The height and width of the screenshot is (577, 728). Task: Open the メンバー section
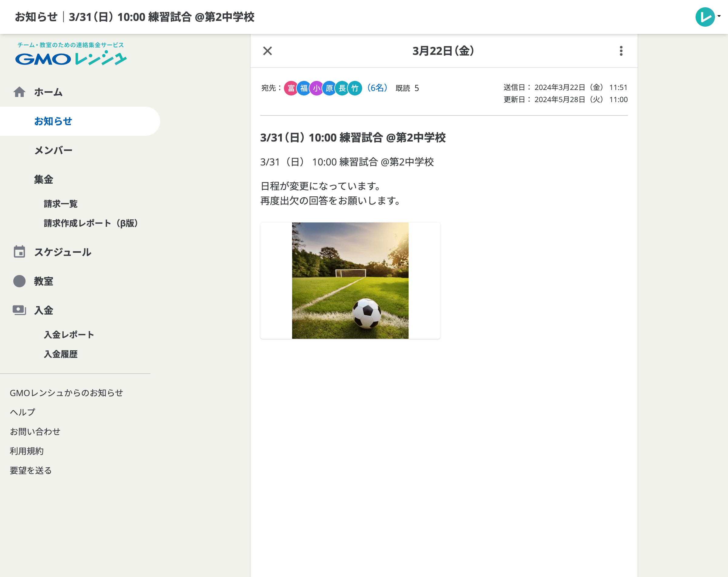53,150
